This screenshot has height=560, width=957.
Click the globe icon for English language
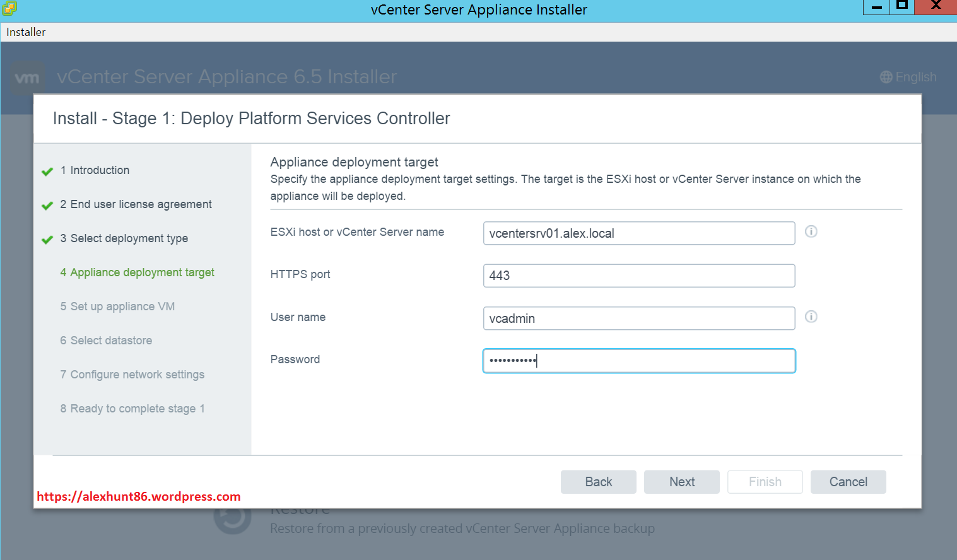(x=886, y=77)
